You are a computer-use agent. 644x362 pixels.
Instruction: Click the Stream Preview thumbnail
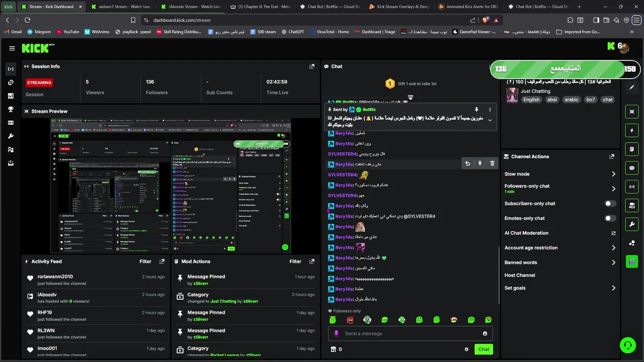point(171,186)
